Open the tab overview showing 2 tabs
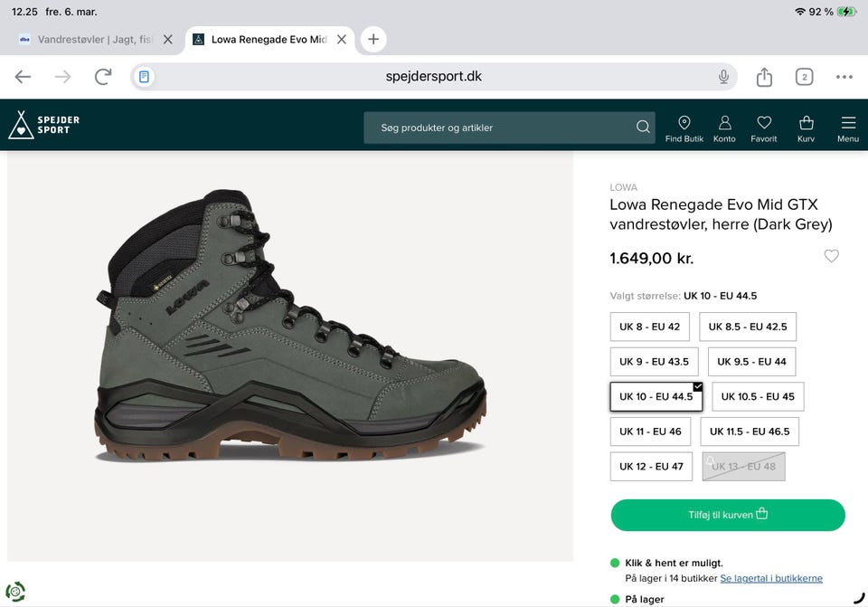 pos(805,76)
